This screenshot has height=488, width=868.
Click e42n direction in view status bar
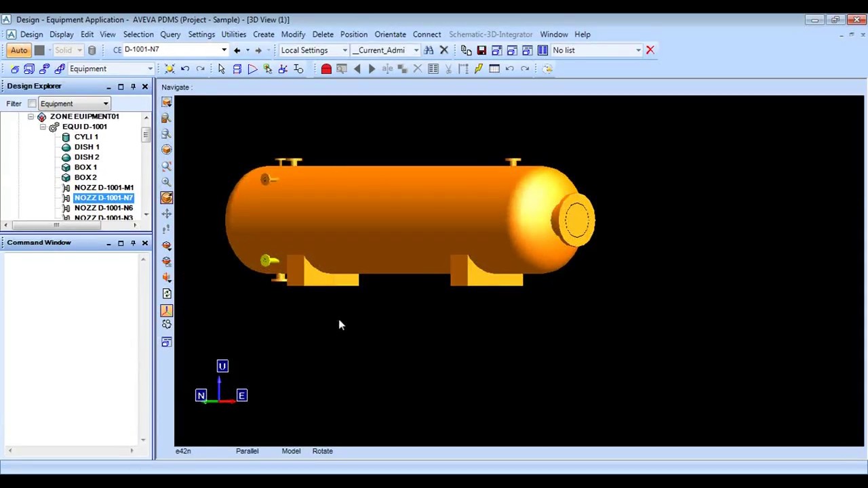[183, 451]
